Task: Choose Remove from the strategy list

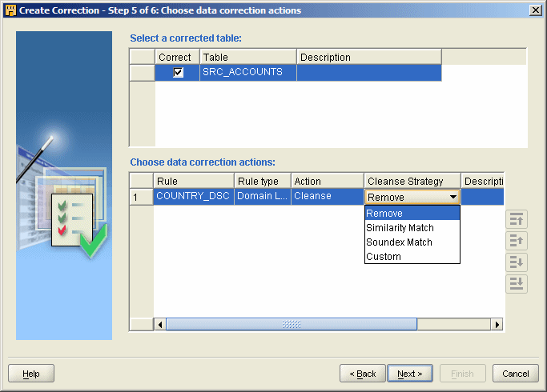Action: point(412,214)
